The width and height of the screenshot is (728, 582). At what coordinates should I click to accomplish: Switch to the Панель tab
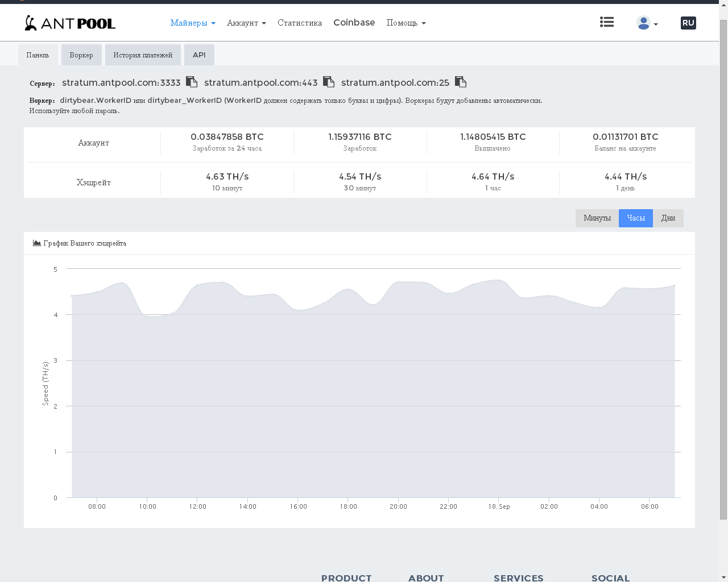[38, 55]
